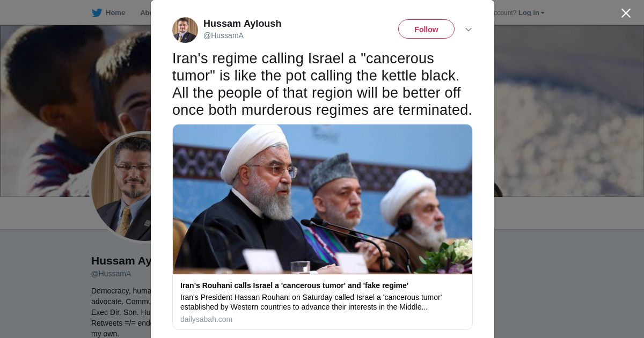This screenshot has height=338, width=644.
Task: Select the About item in top bar
Action: pos(145,12)
